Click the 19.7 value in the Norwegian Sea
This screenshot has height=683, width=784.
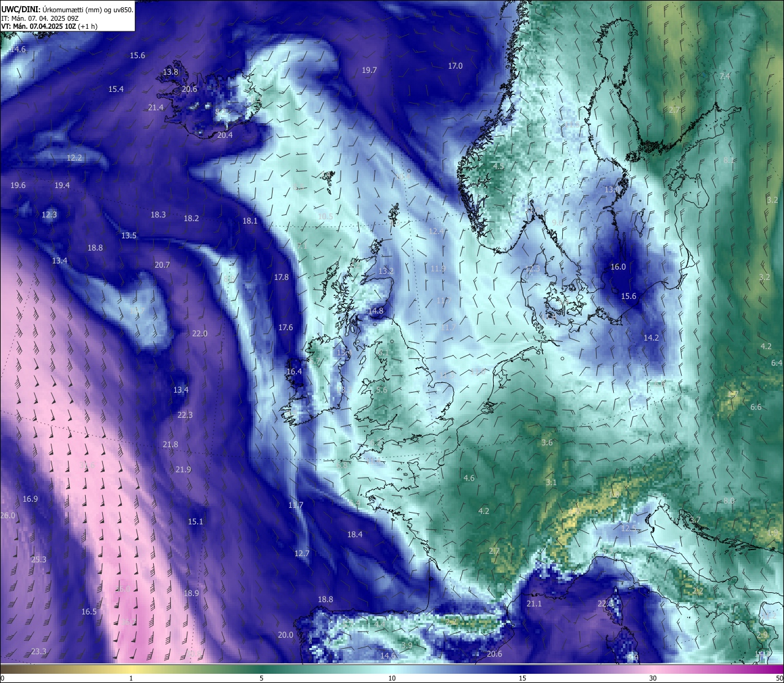pyautogui.click(x=369, y=70)
